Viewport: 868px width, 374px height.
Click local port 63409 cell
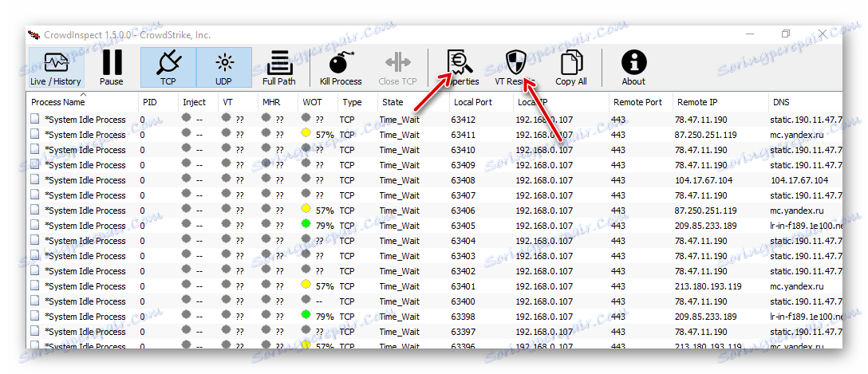(x=464, y=165)
